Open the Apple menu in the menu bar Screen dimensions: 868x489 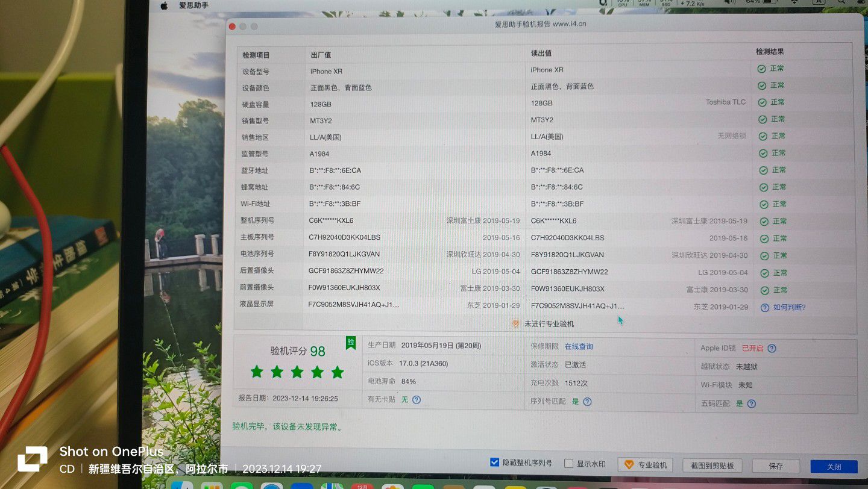click(163, 5)
